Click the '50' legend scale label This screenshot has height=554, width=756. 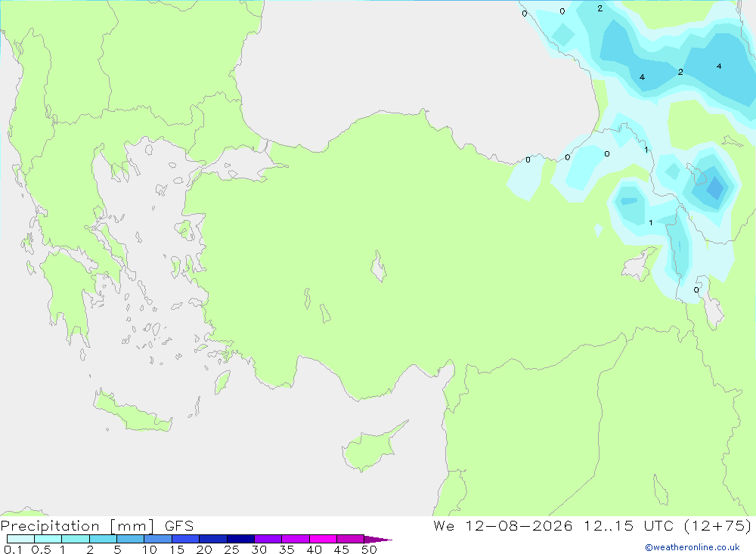[x=370, y=549]
